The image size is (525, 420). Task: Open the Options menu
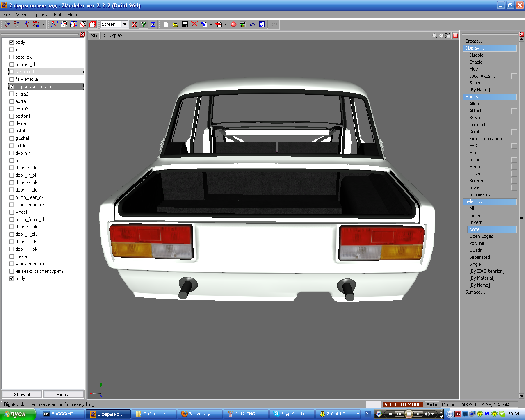click(x=40, y=15)
